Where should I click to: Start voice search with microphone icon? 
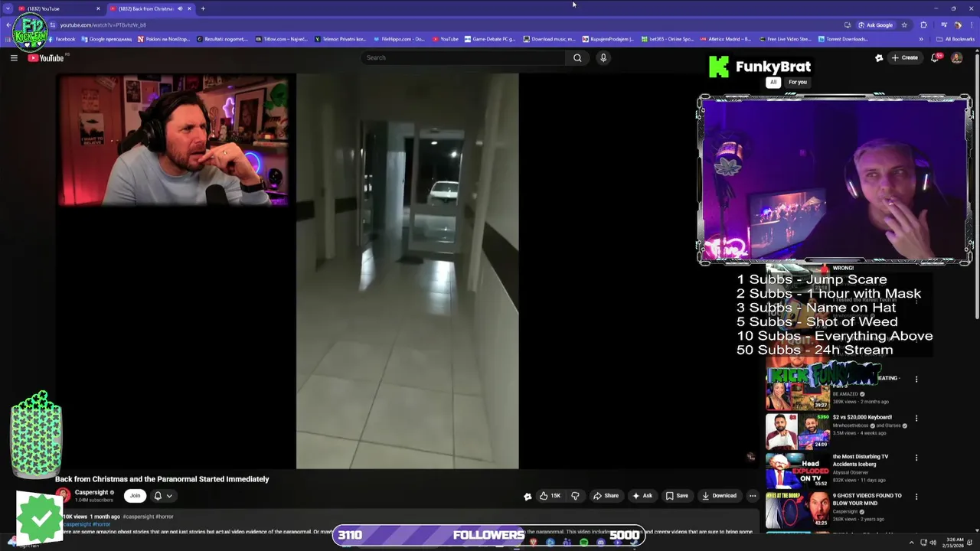(603, 57)
